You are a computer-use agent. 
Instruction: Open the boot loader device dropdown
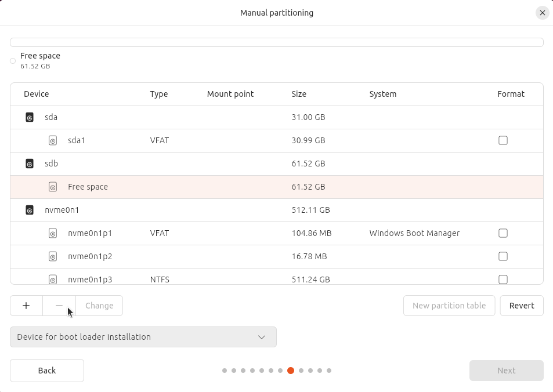pyautogui.click(x=143, y=337)
